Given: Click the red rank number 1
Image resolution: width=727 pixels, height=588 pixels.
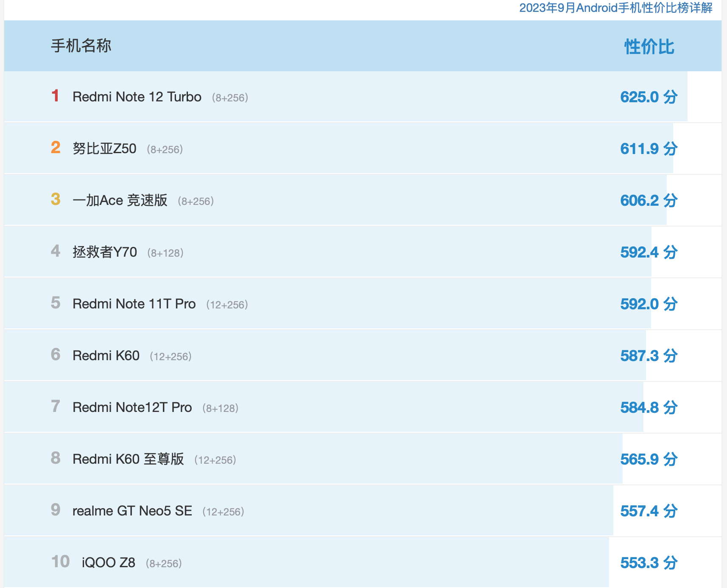Looking at the screenshot, I should [x=55, y=96].
